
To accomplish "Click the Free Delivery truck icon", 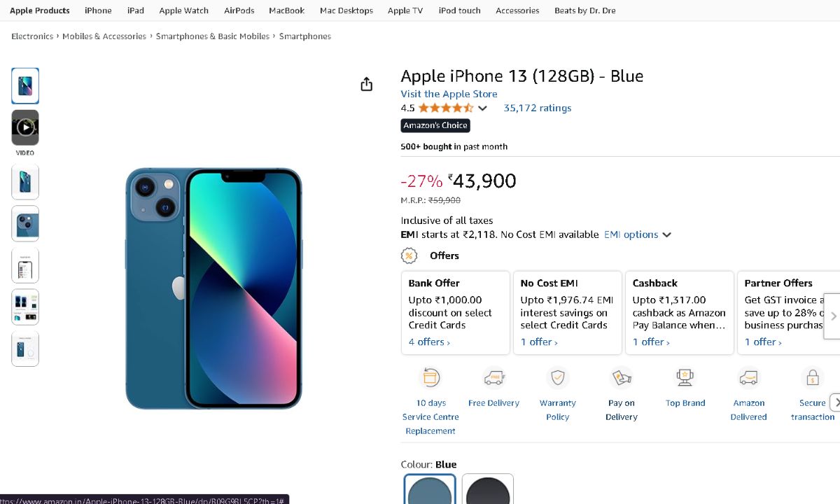I will (494, 379).
